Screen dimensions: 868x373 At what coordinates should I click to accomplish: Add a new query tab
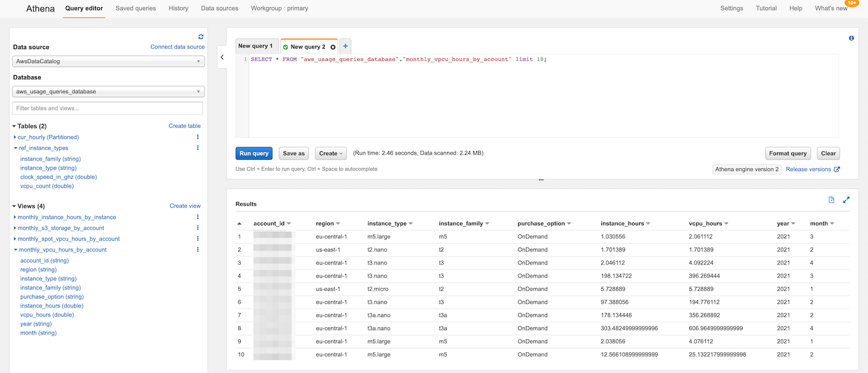click(x=345, y=46)
